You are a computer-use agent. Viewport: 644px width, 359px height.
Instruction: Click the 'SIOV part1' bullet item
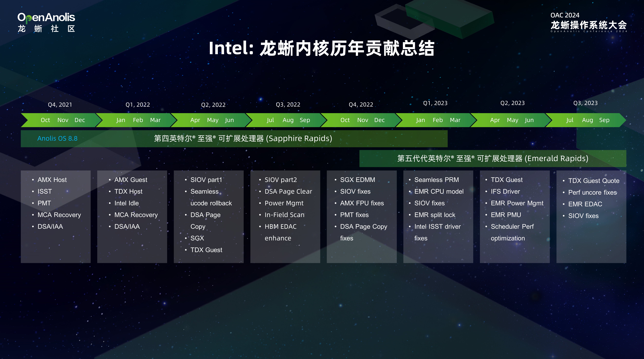(206, 180)
